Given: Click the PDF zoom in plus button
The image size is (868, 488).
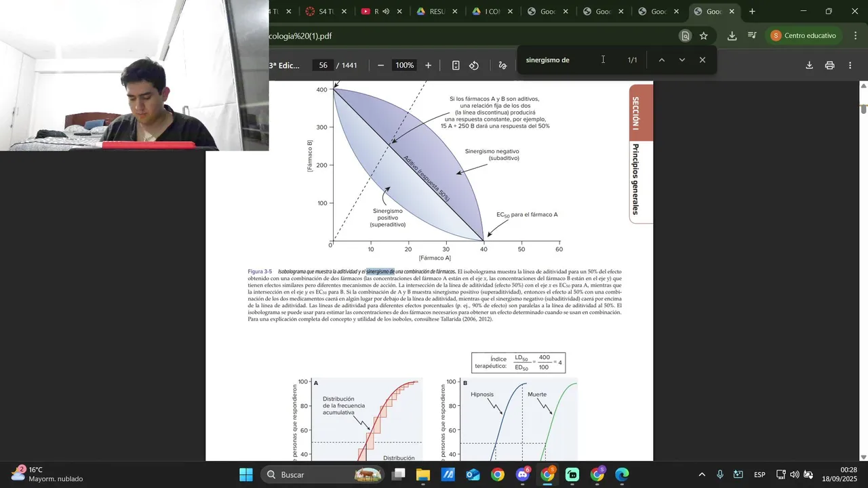Looking at the screenshot, I should click(x=428, y=65).
